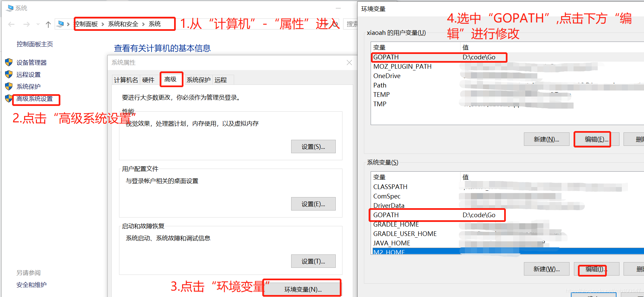
Task: Open 安全和维护 link
Action: tap(32, 285)
